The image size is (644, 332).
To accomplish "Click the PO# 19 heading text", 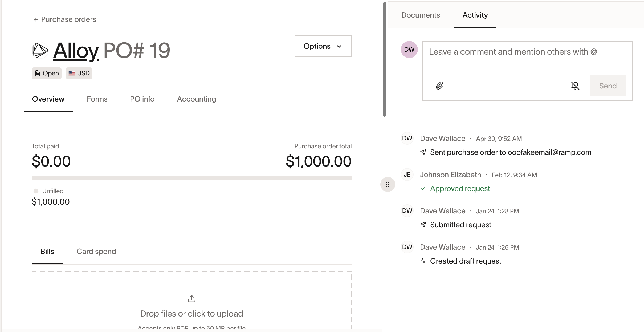I will tap(137, 51).
